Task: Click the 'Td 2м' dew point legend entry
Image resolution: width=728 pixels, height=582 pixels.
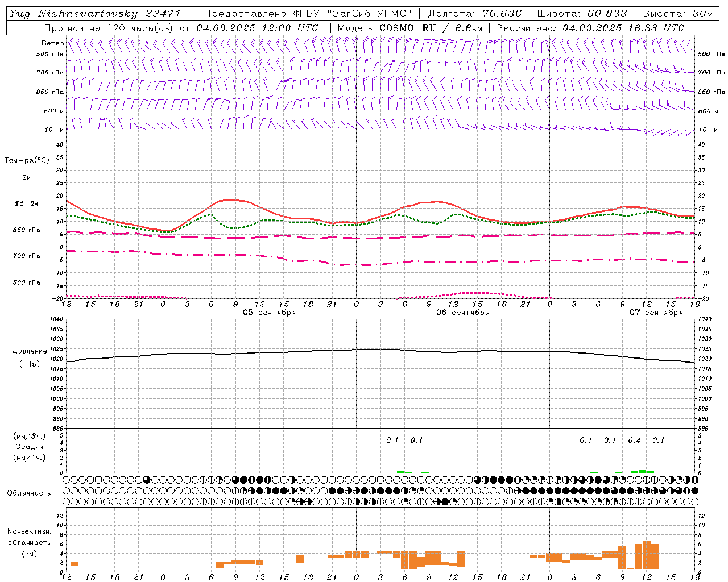Action: (27, 203)
